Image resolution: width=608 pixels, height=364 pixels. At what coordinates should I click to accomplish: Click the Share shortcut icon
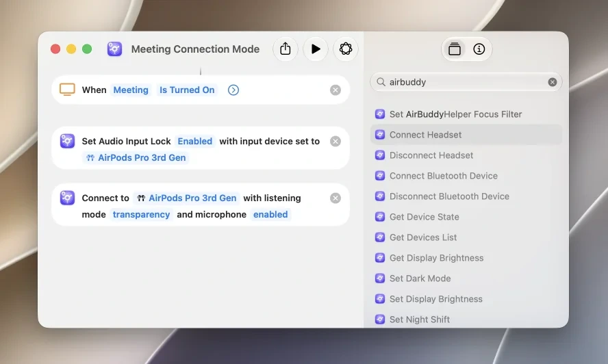[x=286, y=49]
